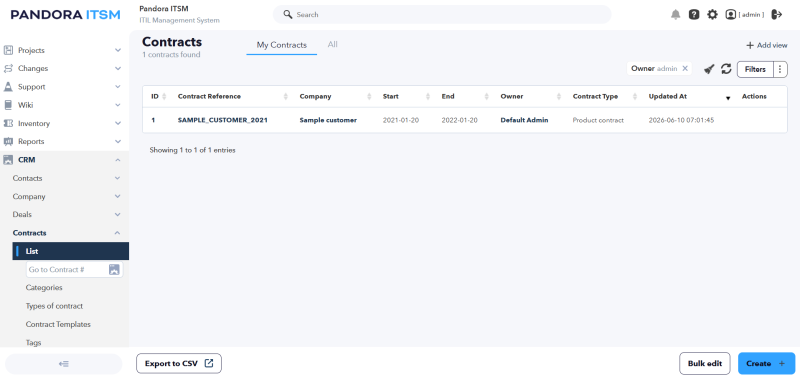Click the Create button

pyautogui.click(x=766, y=363)
